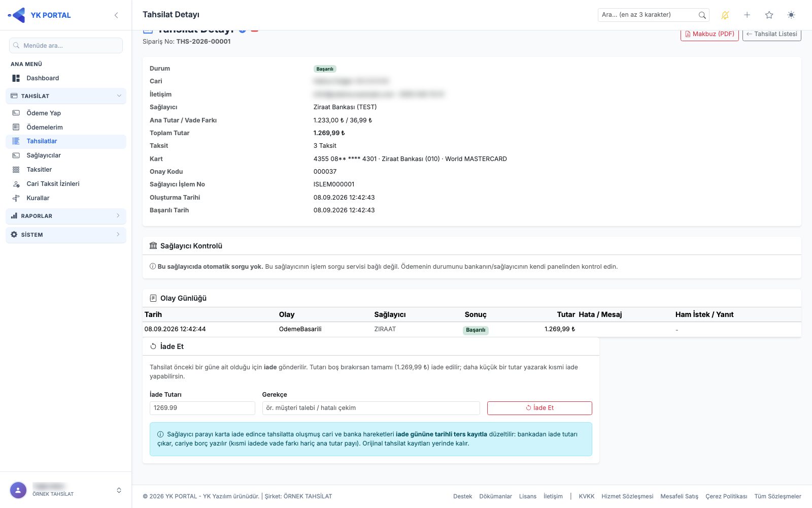
Task: Focus the İade Tutarı amount field
Action: click(x=202, y=408)
